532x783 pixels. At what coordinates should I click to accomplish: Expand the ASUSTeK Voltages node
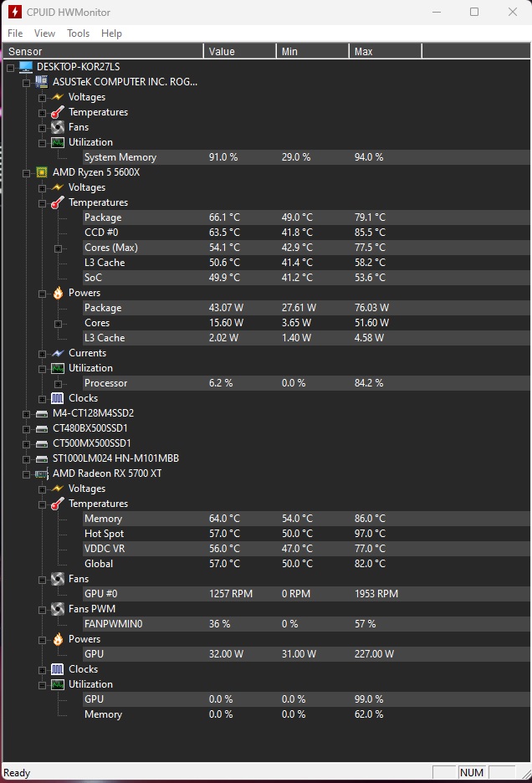pos(43,98)
